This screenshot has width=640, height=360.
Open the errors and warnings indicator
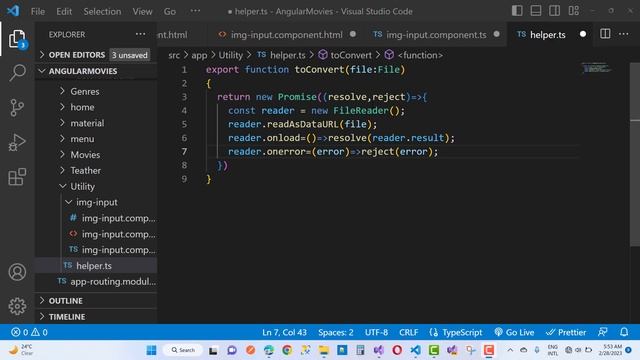[x=29, y=332]
